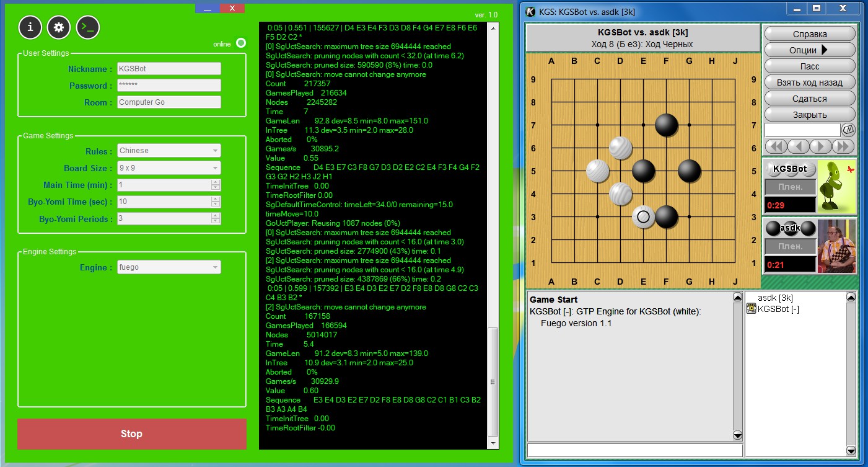Open the Rules dropdown showing Chinese
This screenshot has width=868, height=467.
169,151
